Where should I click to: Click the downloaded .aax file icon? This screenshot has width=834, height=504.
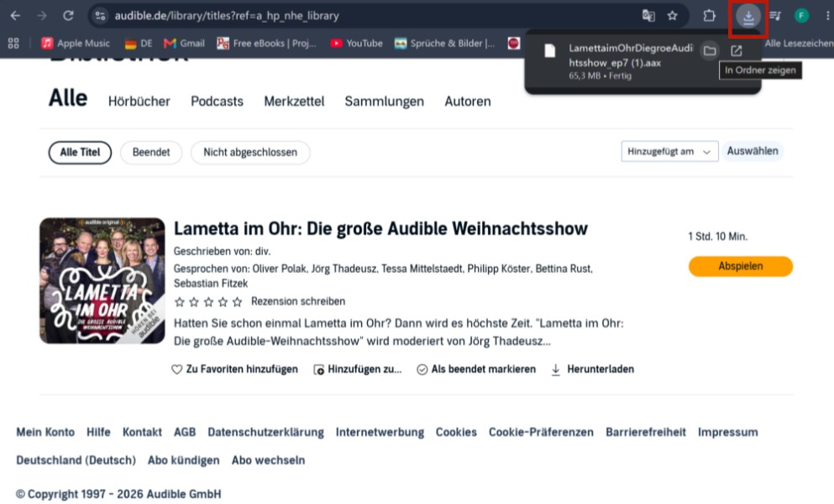click(550, 51)
